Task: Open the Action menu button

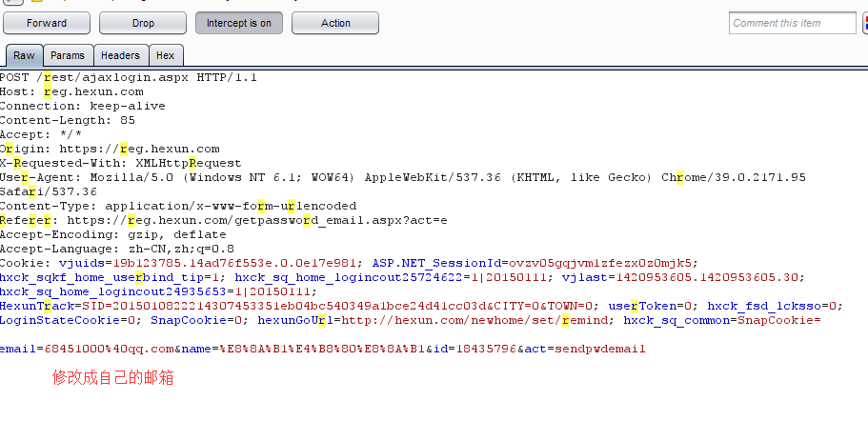Action: pyautogui.click(x=335, y=23)
